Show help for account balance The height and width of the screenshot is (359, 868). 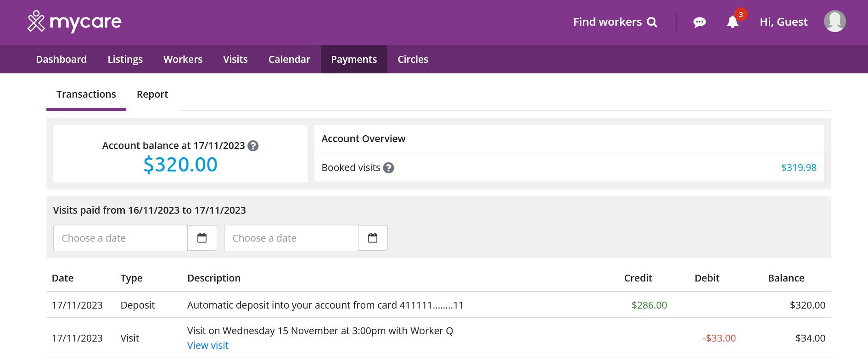(x=253, y=146)
